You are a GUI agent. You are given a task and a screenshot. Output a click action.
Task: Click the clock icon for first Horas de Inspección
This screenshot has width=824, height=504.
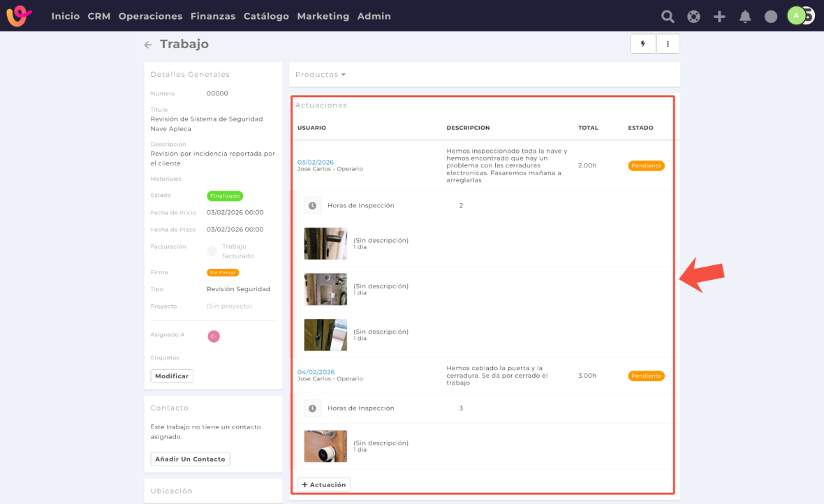pos(312,206)
